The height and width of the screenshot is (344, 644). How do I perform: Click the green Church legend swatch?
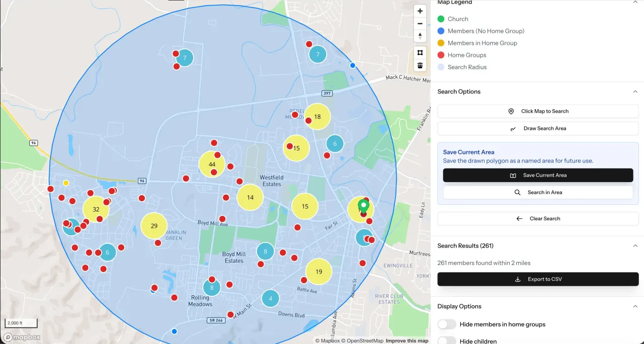(x=441, y=19)
